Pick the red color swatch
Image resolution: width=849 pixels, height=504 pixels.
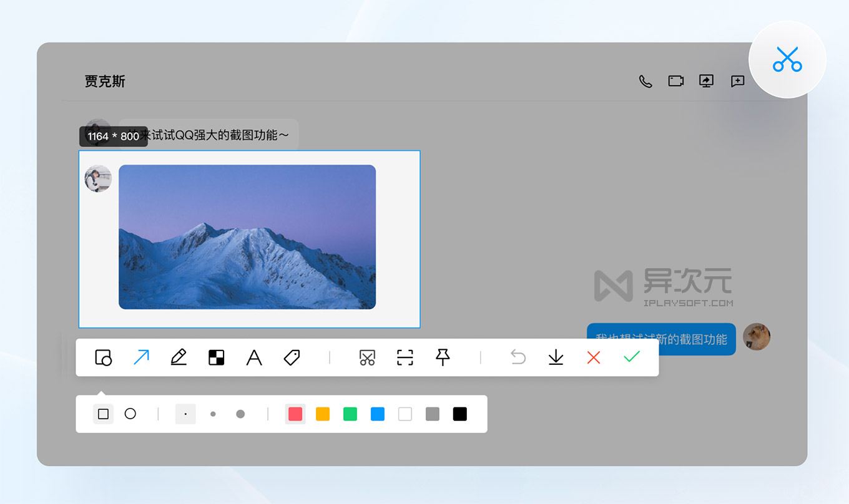pyautogui.click(x=295, y=414)
